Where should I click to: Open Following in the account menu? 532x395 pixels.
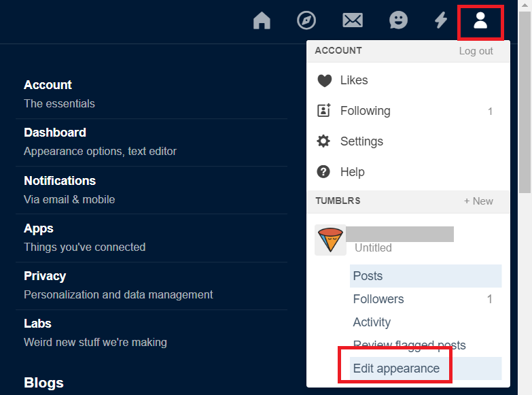(408, 111)
